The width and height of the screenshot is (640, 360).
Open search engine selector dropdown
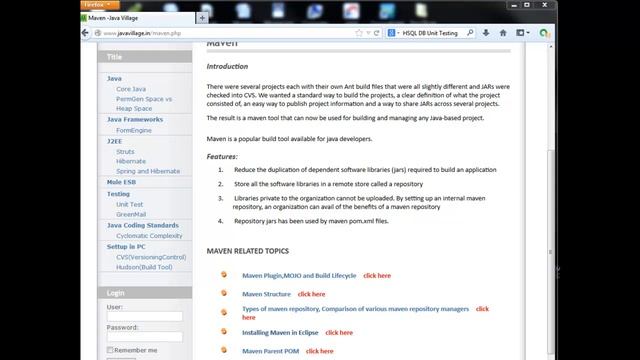(x=393, y=33)
